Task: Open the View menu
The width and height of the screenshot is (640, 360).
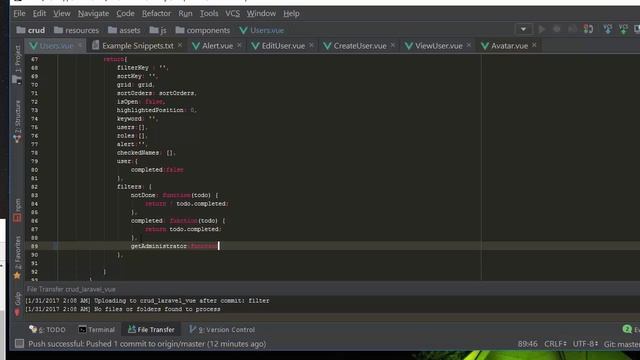Action: tap(62, 13)
